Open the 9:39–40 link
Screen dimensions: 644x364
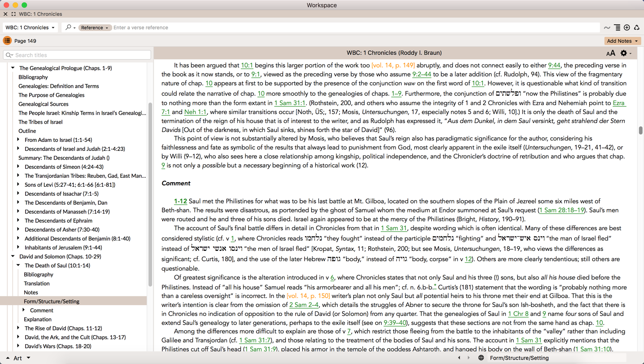(x=395, y=323)
